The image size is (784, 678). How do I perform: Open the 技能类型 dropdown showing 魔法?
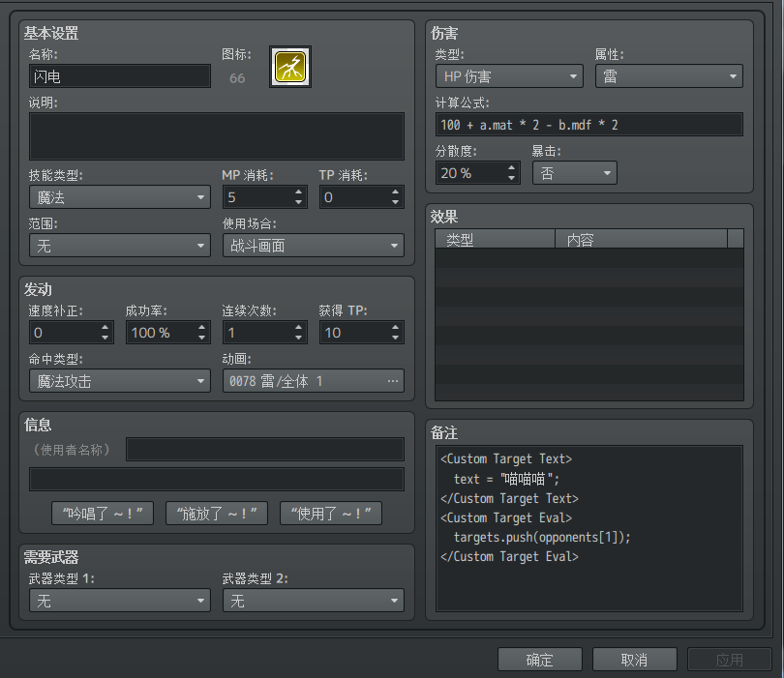120,197
